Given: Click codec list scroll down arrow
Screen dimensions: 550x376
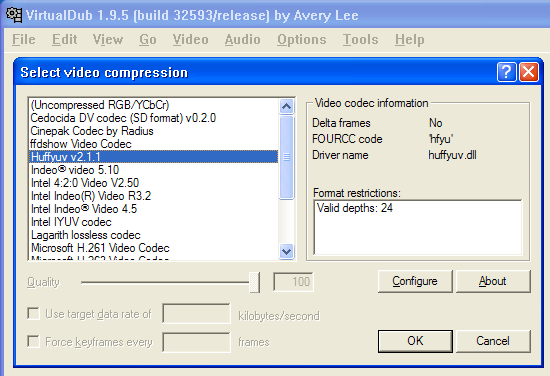Looking at the screenshot, I should click(x=287, y=251).
